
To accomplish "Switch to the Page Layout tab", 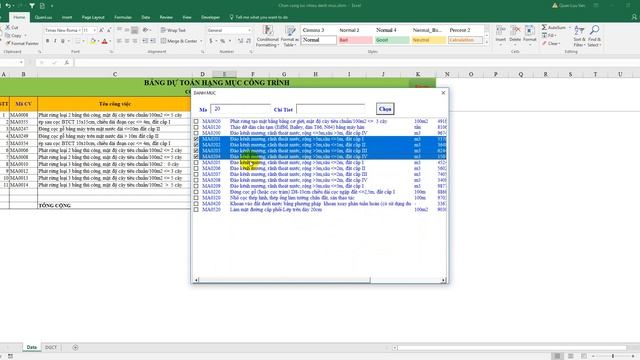I will pyautogui.click(x=93, y=17).
